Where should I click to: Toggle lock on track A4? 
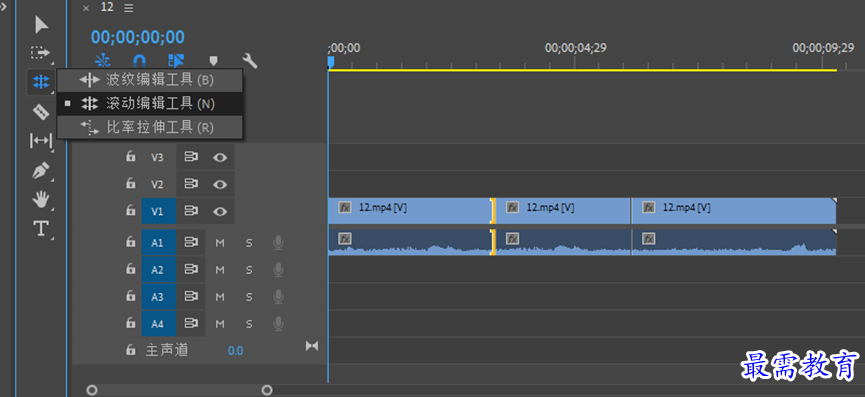coord(131,323)
